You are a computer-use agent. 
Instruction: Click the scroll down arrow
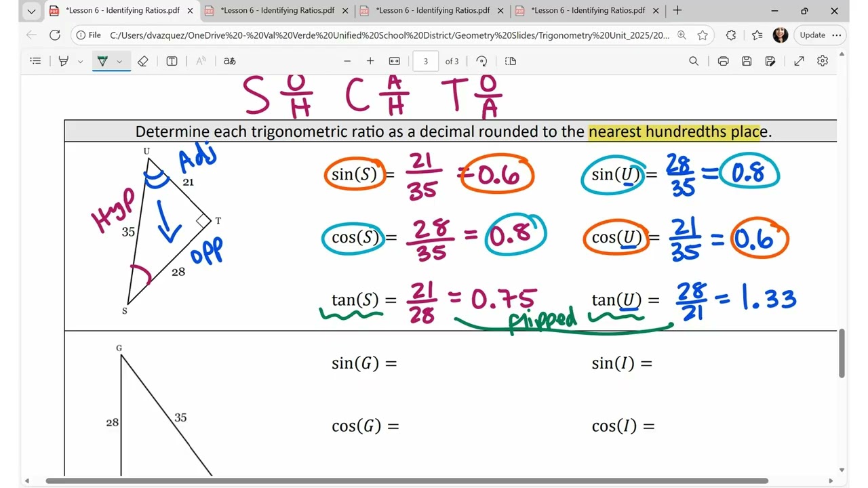(842, 470)
